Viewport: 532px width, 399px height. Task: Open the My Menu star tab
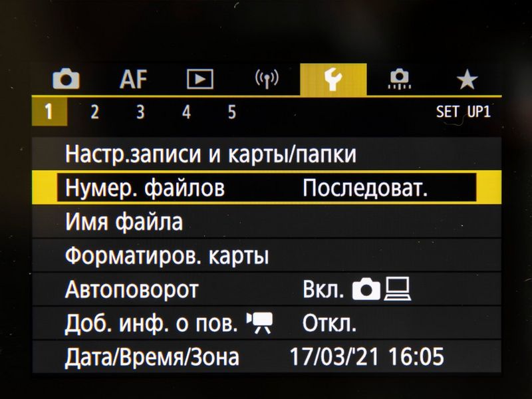(x=467, y=79)
